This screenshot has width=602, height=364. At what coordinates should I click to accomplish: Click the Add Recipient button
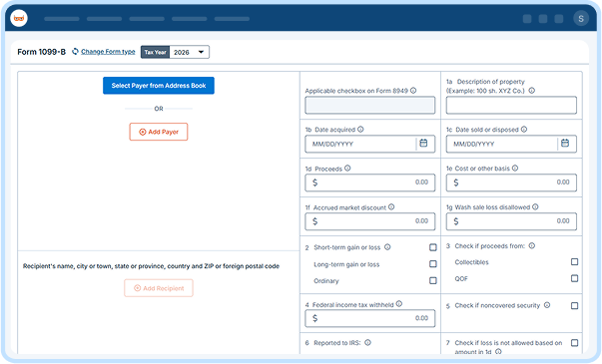159,288
